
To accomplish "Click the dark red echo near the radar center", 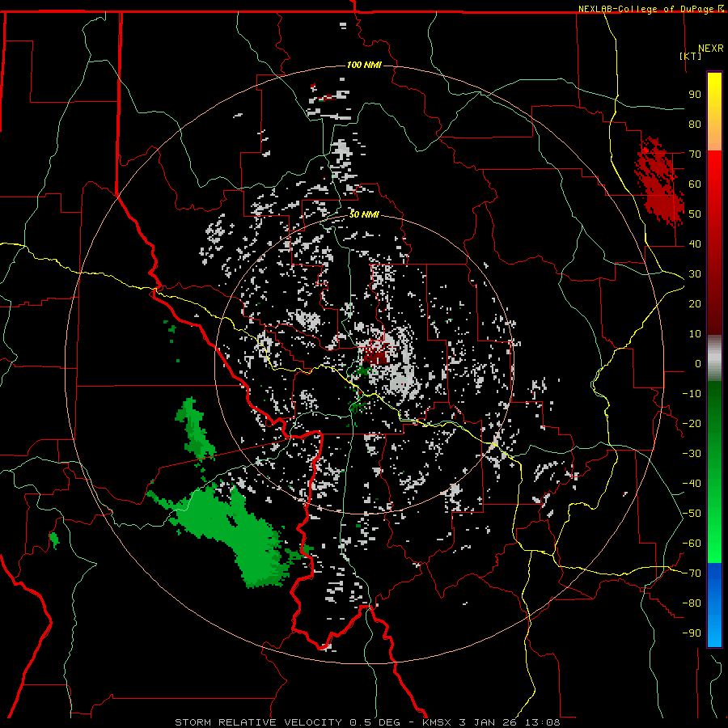I will 375,355.
